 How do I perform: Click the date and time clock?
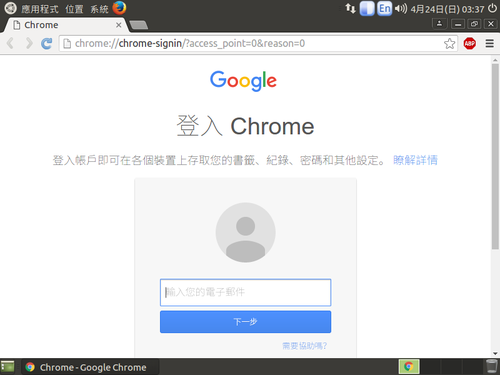pyautogui.click(x=447, y=9)
